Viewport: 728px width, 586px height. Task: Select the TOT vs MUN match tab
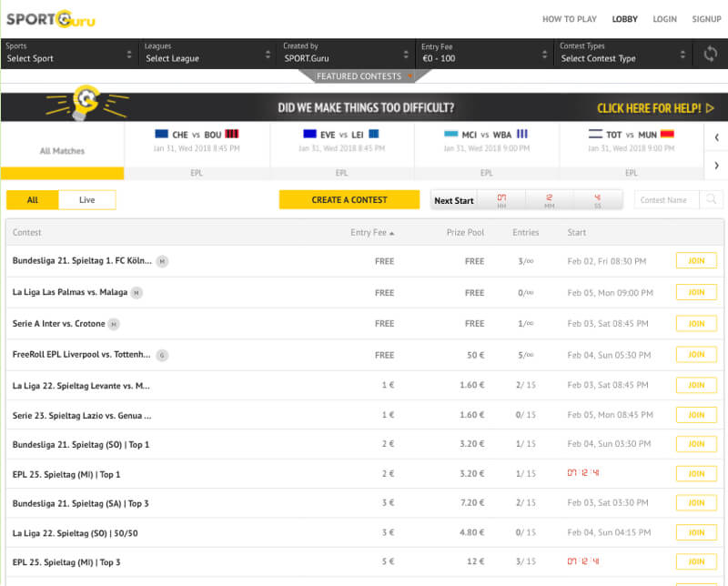(632, 150)
